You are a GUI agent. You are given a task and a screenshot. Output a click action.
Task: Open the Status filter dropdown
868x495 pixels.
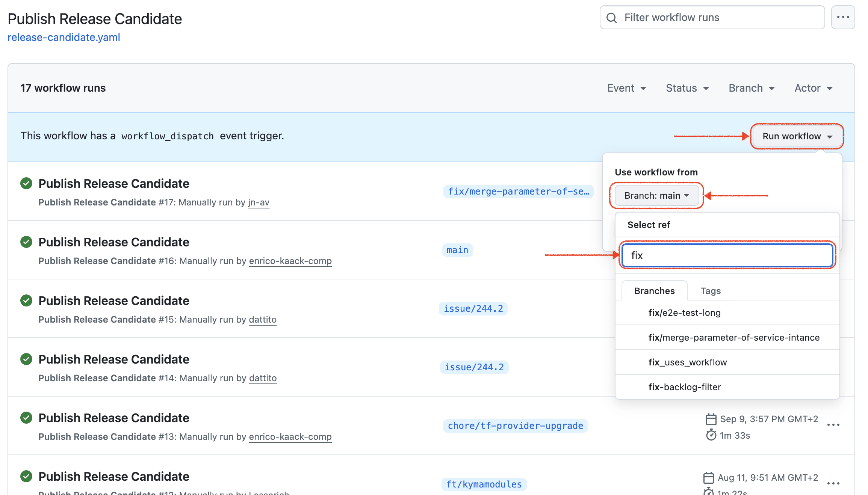point(687,88)
